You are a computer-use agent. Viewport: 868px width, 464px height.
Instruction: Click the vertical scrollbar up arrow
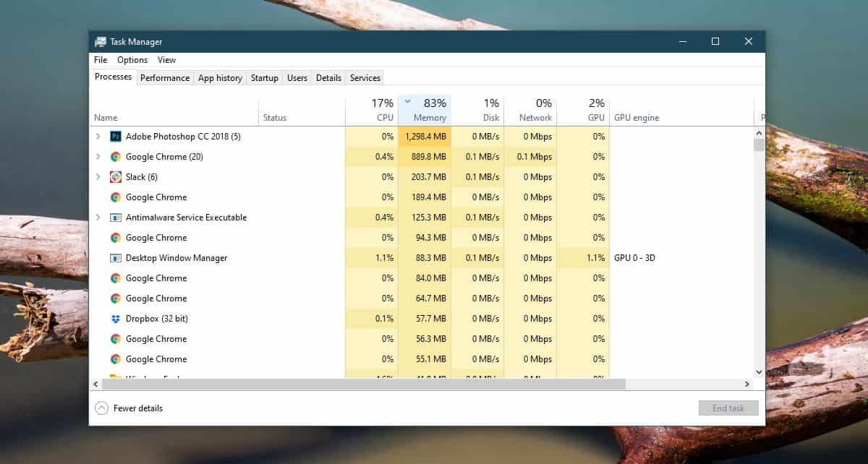pyautogui.click(x=759, y=133)
